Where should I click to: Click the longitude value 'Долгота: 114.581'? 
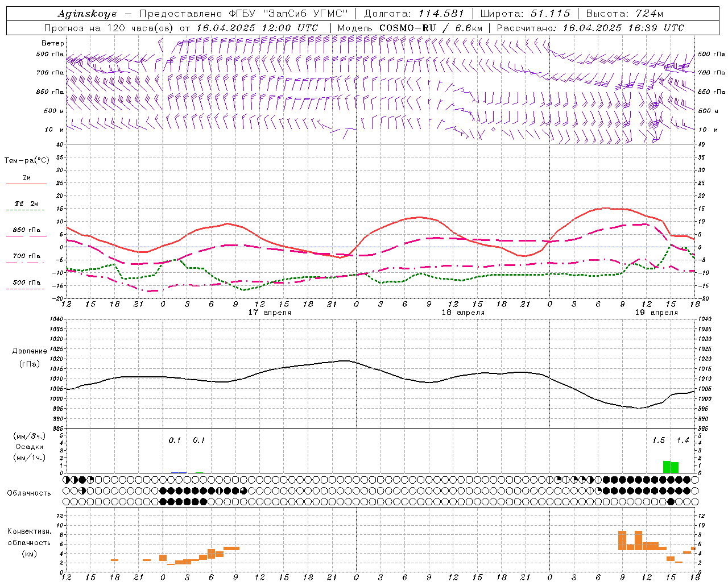[413, 14]
